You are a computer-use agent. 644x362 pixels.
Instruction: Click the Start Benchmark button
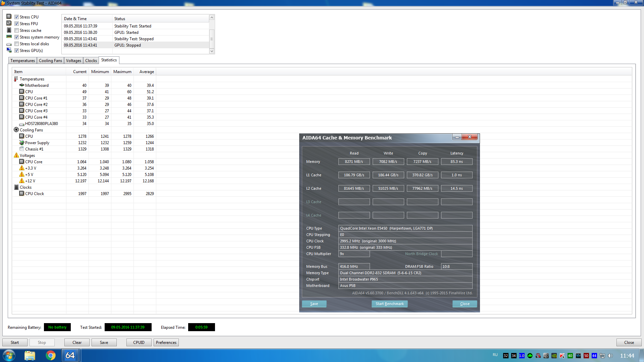tap(389, 304)
